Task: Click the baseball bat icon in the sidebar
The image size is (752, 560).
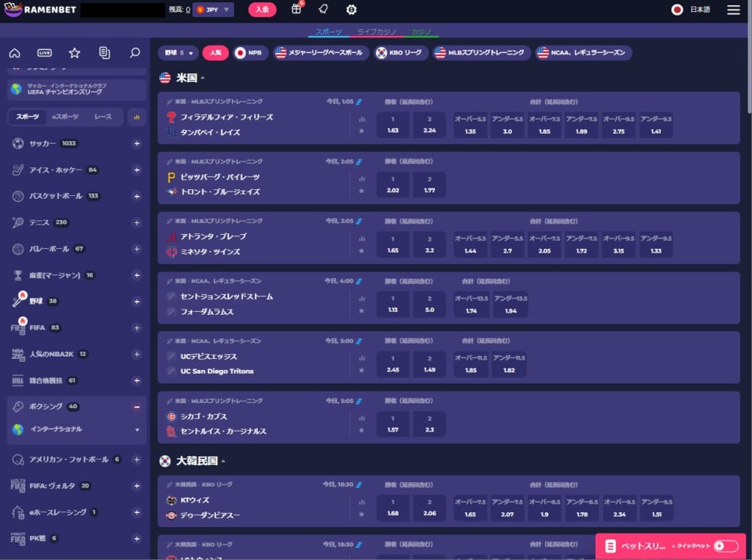Action: 18,301
